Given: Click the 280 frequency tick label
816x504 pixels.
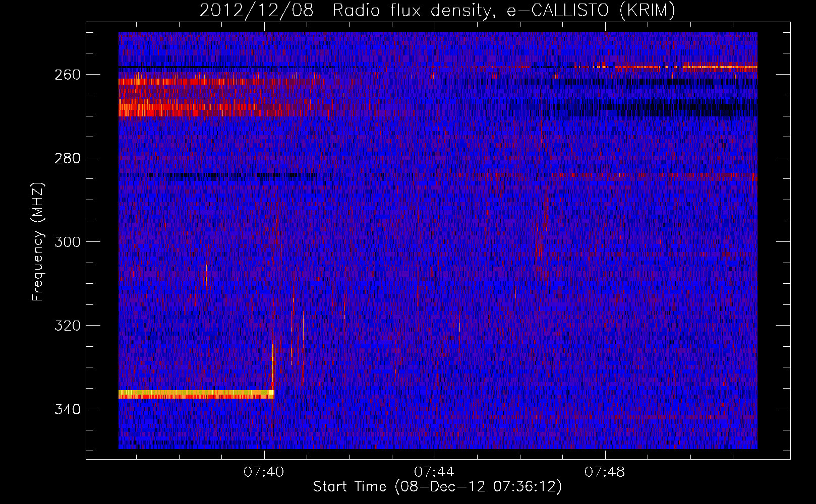Looking at the screenshot, I should coord(67,158).
